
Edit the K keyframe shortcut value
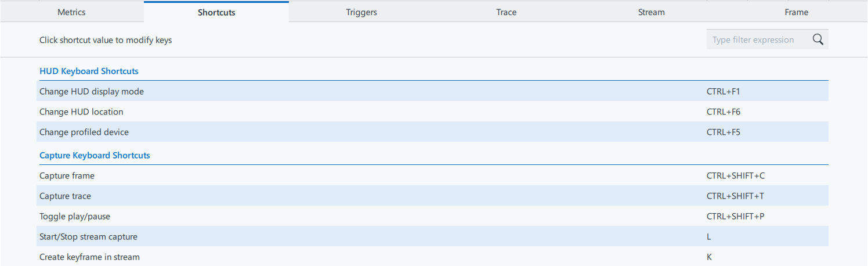(709, 257)
